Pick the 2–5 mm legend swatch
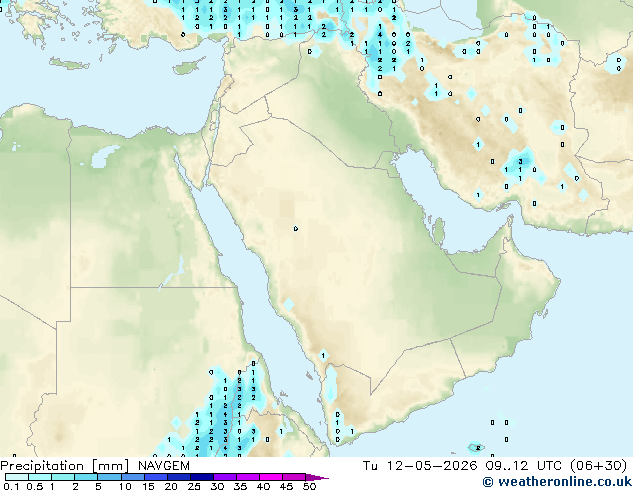This screenshot has width=634, height=490. [x=86, y=477]
